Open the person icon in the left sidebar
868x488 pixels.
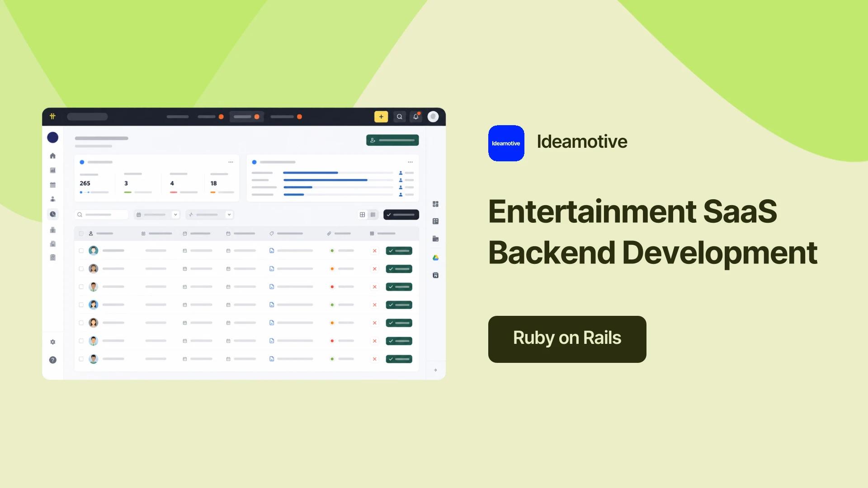tap(53, 199)
